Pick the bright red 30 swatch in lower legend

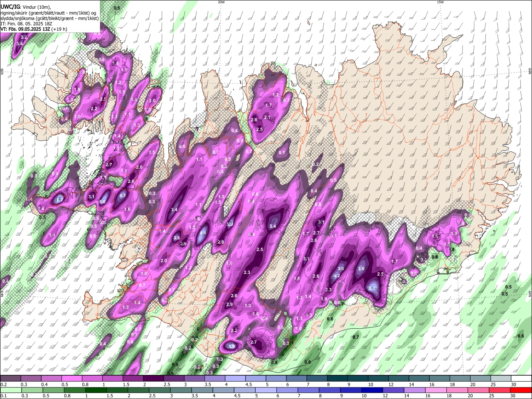coord(521,390)
